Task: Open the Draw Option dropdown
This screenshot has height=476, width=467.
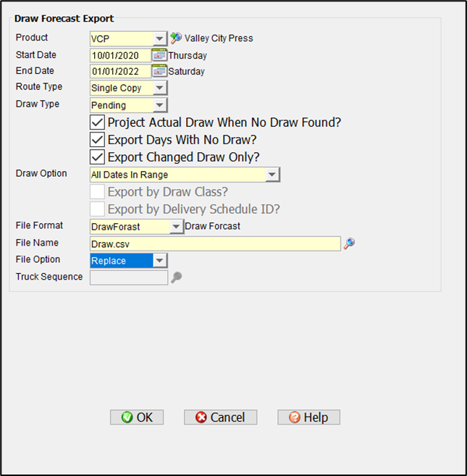Action: click(272, 175)
